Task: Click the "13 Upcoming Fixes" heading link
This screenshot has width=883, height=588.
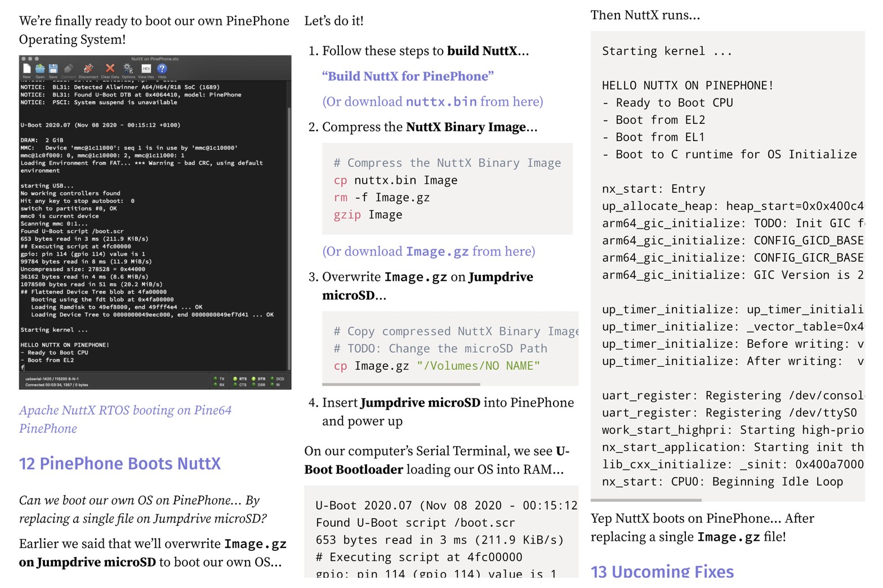Action: (x=662, y=572)
